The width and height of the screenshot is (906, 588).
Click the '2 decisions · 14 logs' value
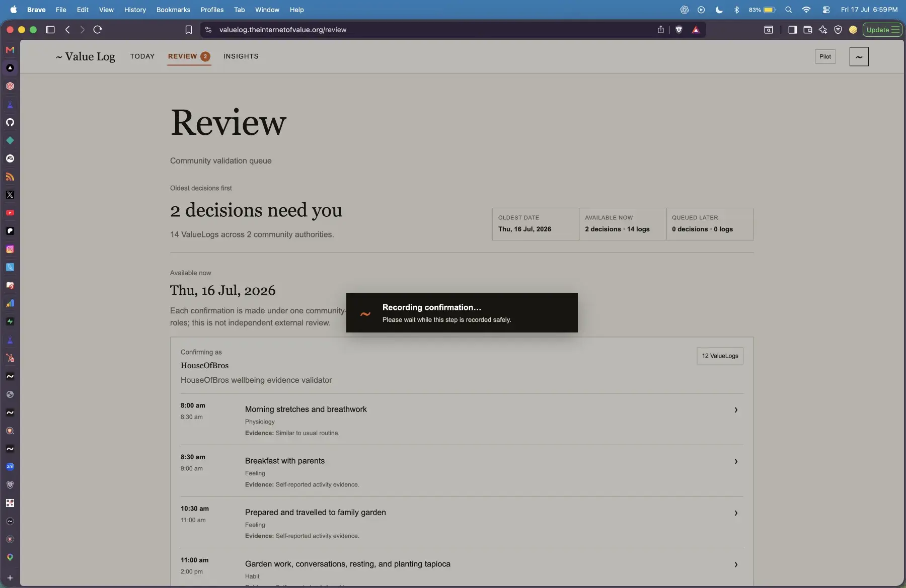(x=617, y=229)
